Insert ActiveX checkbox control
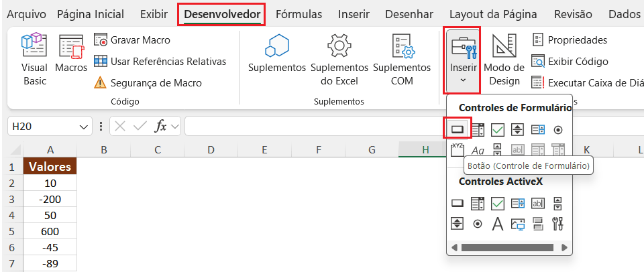644x272 pixels. [497, 203]
